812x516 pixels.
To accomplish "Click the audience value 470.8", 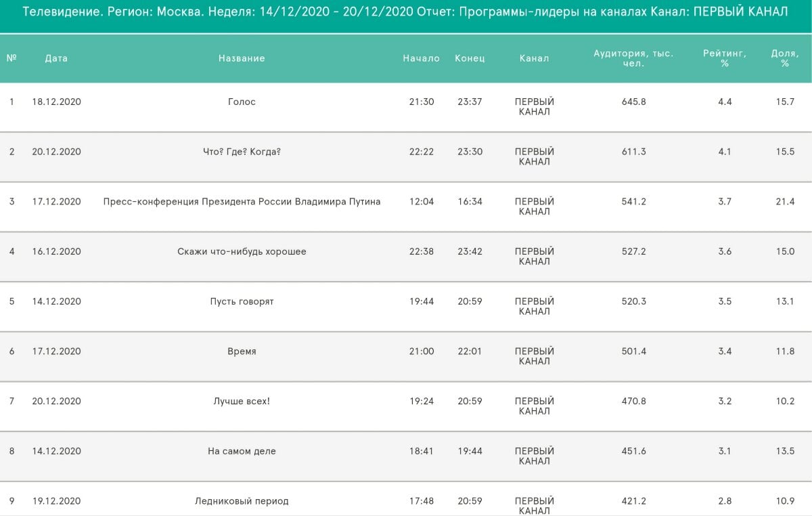I will (634, 402).
